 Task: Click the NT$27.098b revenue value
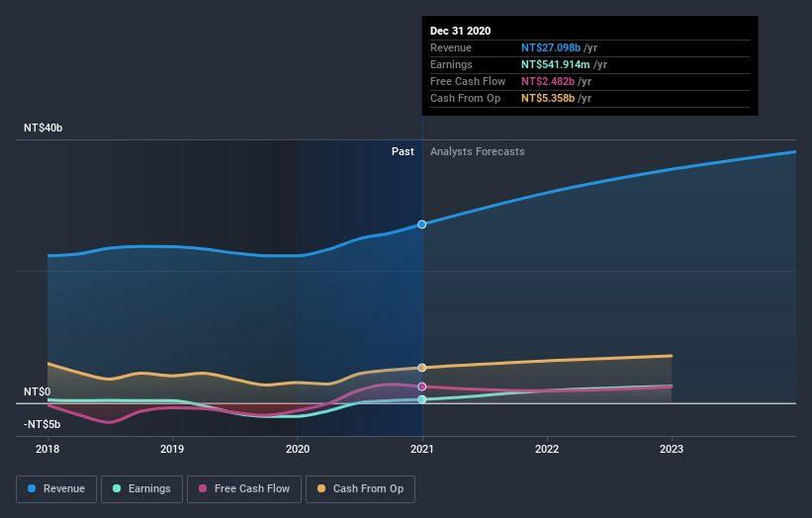pyautogui.click(x=551, y=47)
